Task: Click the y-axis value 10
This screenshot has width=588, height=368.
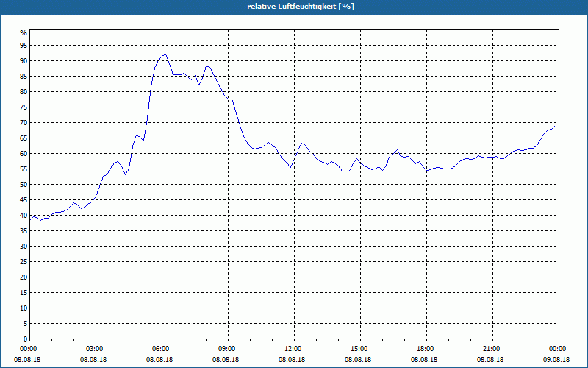Action: pos(24,308)
